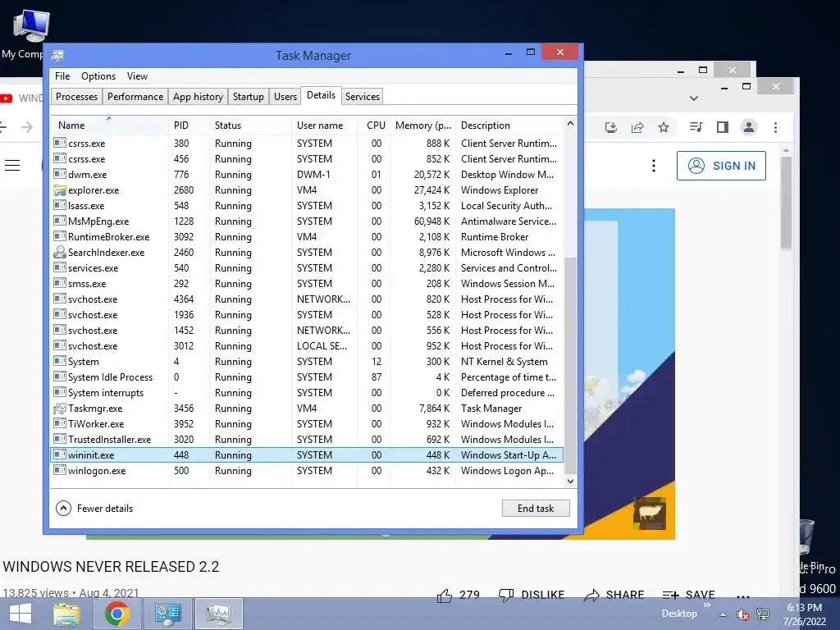Screen dimensions: 840x630
Task: Open the Options menu
Action: 98,76
